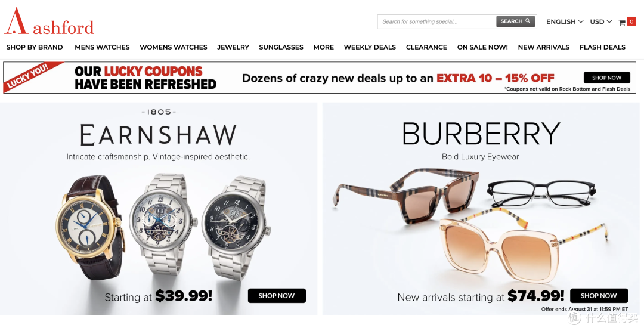The width and height of the screenshot is (644, 331).
Task: Click SHOP NOW under Burberry
Action: [x=599, y=296]
